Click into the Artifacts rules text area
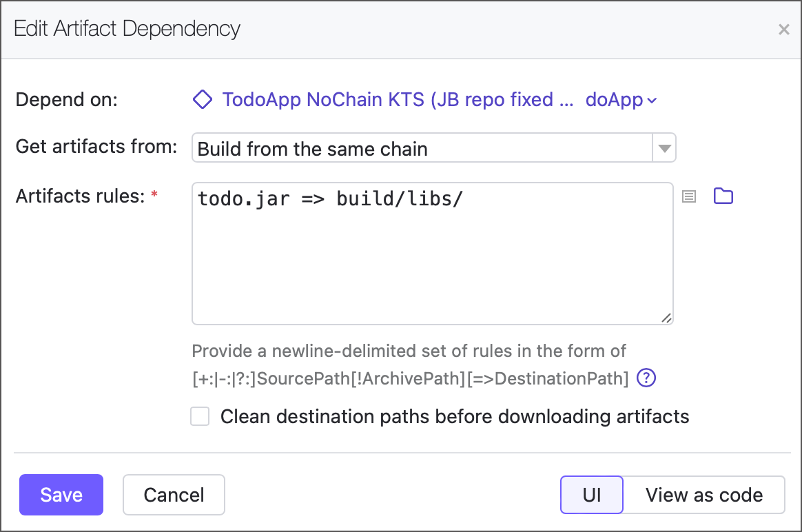 (x=432, y=262)
